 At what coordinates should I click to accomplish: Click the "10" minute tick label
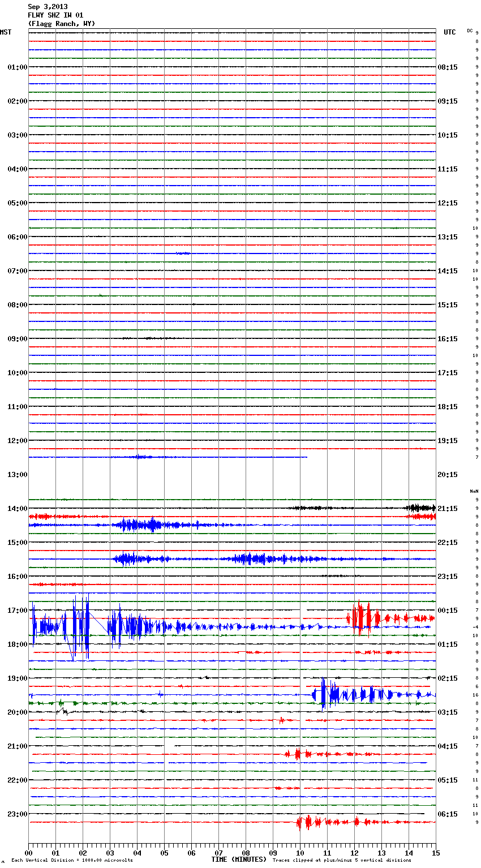coord(300,853)
